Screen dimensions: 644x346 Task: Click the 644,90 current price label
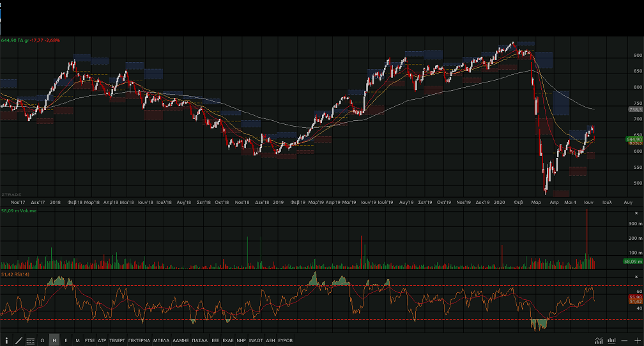point(633,139)
